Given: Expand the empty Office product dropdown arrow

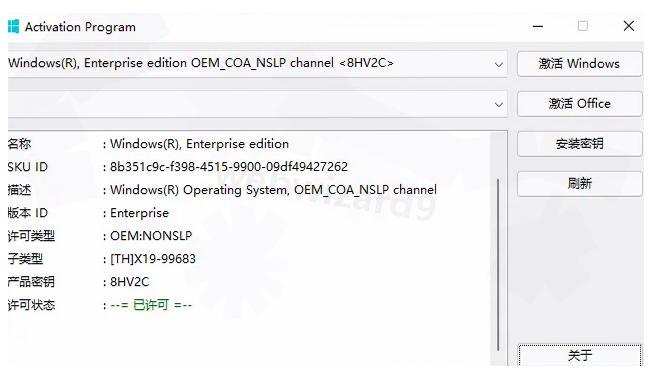Looking at the screenshot, I should (498, 105).
